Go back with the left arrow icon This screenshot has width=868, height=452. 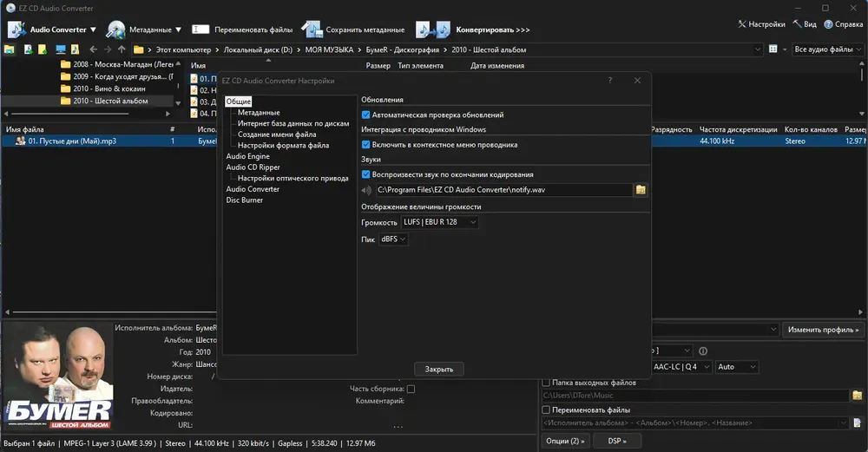tap(93, 49)
